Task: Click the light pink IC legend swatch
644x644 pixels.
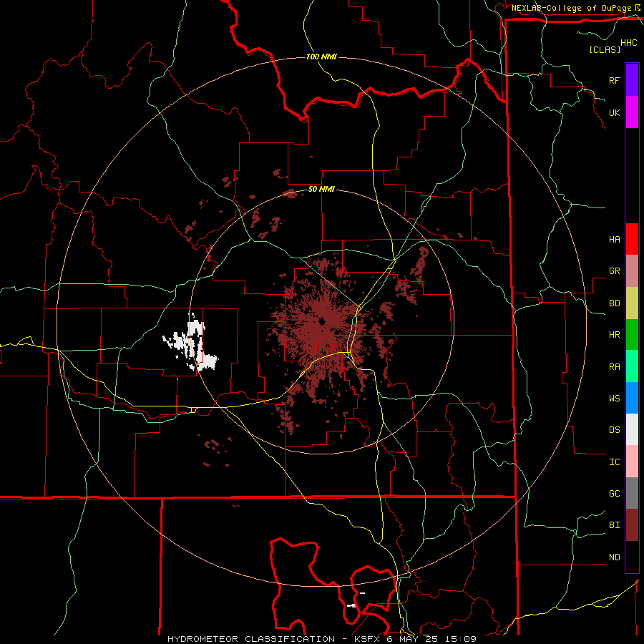Action: [632, 462]
